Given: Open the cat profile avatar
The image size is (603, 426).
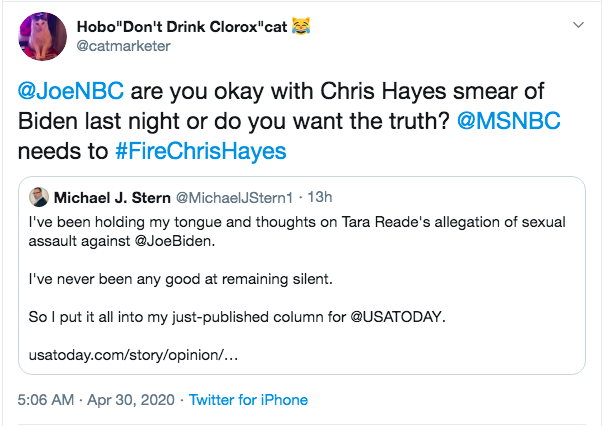Looking at the screenshot, I should 42,36.
